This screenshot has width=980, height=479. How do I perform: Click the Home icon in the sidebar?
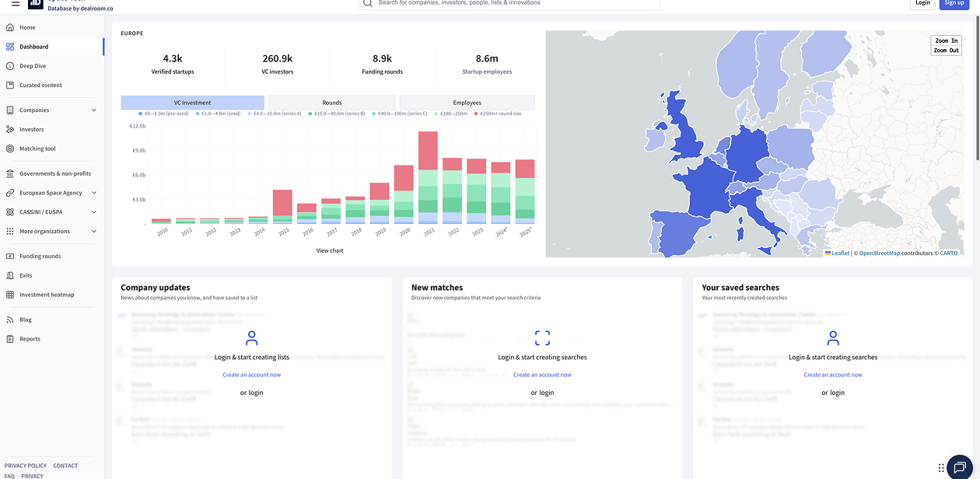[10, 27]
